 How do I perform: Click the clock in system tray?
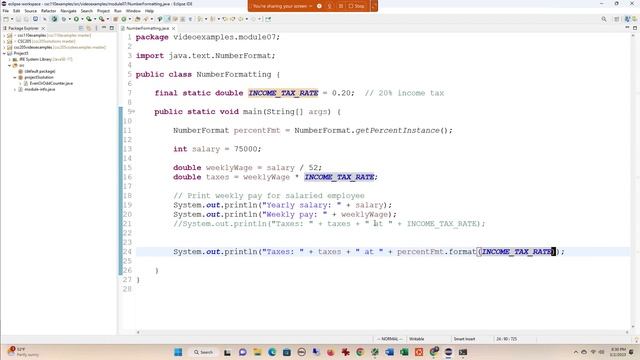tap(619, 352)
